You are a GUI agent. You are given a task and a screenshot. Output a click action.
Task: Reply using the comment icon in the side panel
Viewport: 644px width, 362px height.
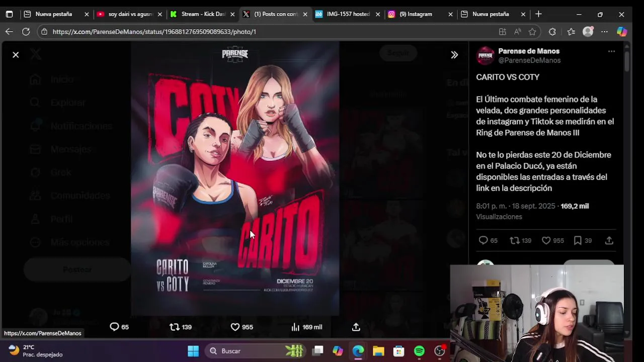(x=483, y=240)
